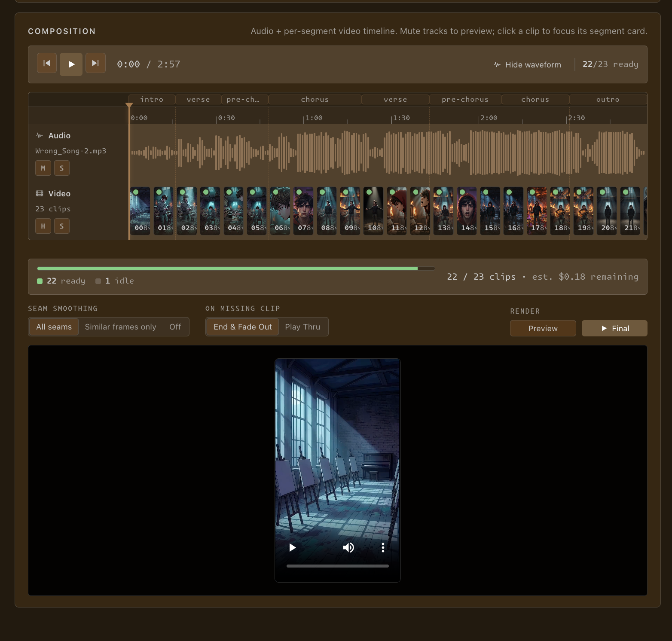This screenshot has height=641, width=672.
Task: Click the playhead marker at 0:00
Action: [129, 105]
